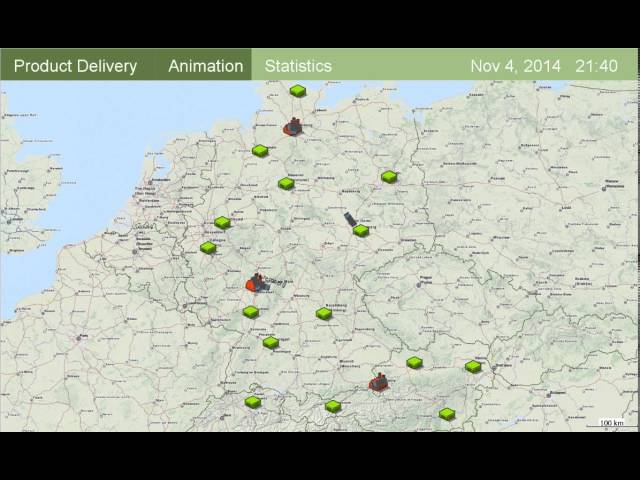Select the green distributor box near Innsbruck
This screenshot has width=640, height=480.
tap(333, 406)
